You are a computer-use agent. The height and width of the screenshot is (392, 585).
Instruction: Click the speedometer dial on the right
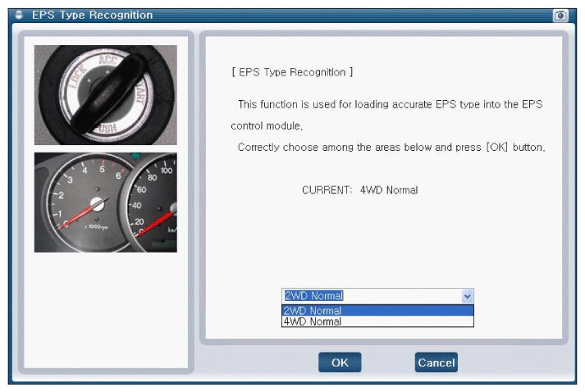pos(156,201)
